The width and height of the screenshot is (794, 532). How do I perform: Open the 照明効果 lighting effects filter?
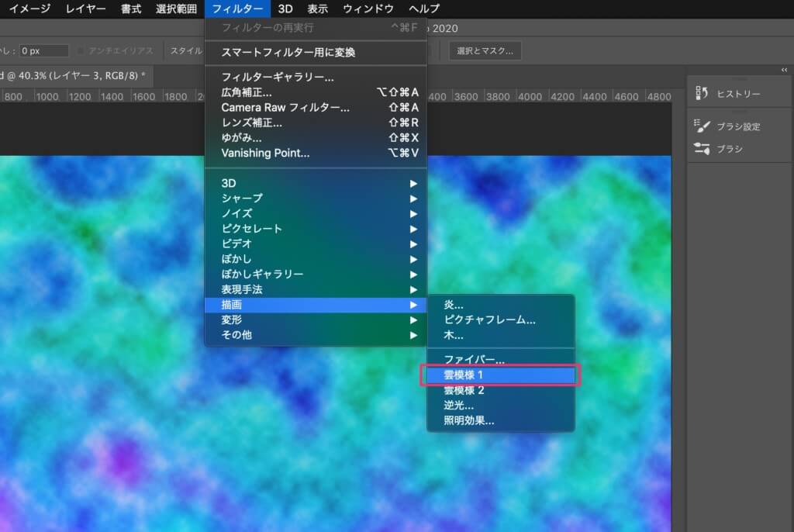tap(468, 421)
